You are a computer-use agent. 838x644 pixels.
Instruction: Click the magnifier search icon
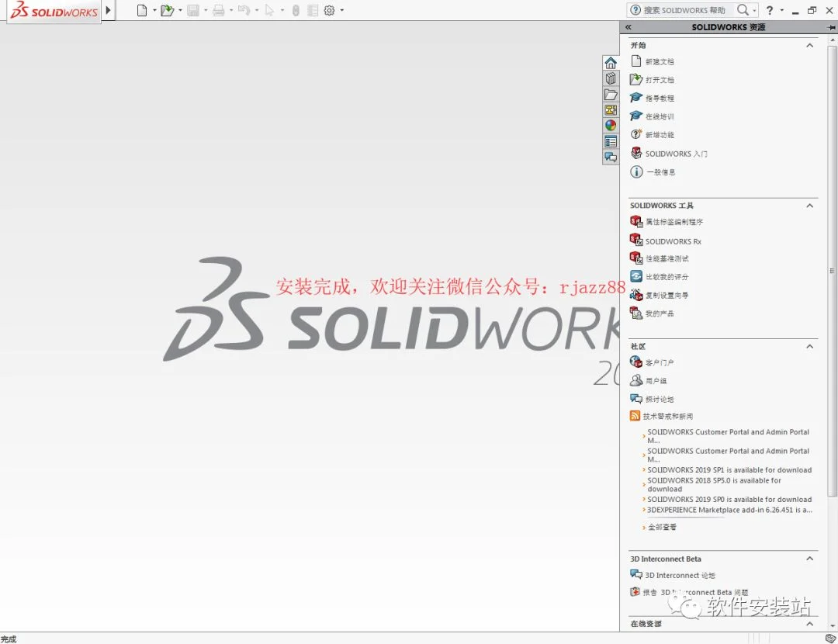(743, 9)
